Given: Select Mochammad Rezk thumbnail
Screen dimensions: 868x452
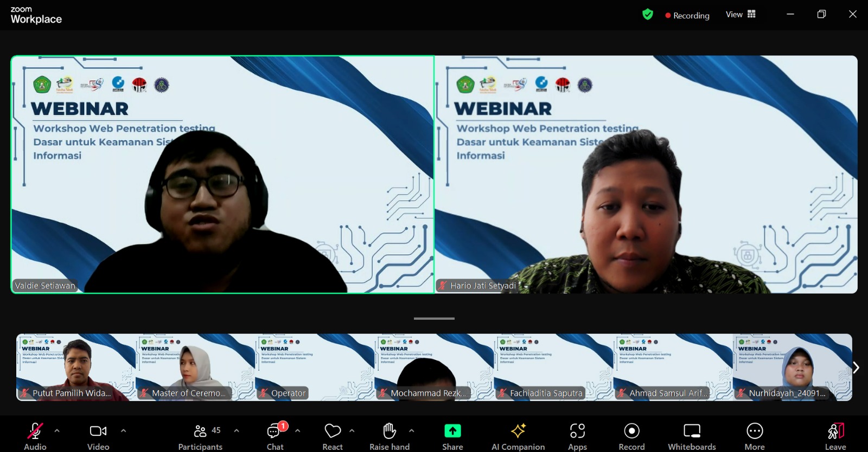Looking at the screenshot, I should 434,367.
